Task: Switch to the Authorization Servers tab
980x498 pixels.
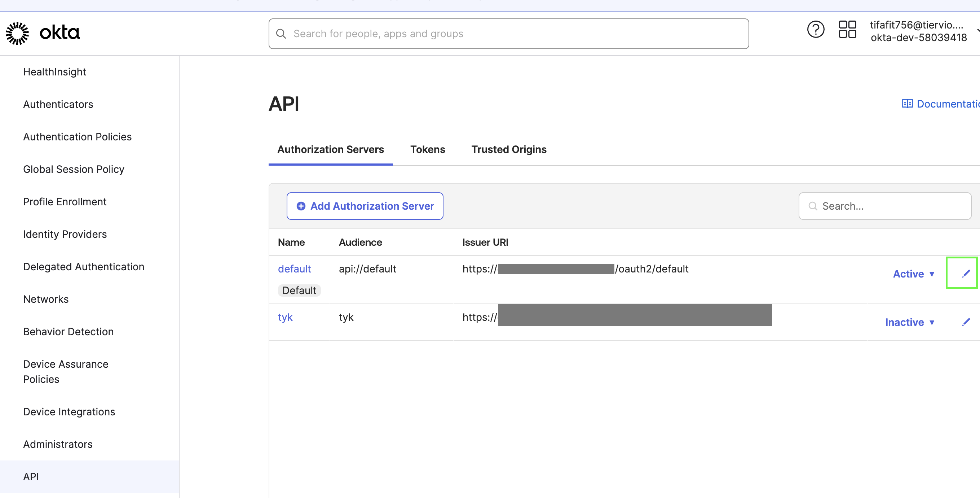Action: (x=331, y=150)
